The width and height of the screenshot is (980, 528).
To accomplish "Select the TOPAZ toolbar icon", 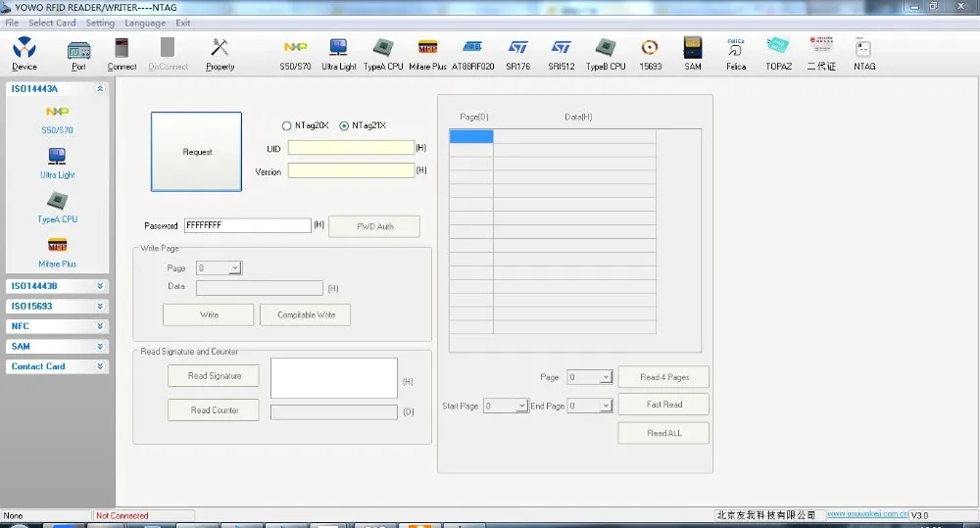I will click(x=779, y=53).
